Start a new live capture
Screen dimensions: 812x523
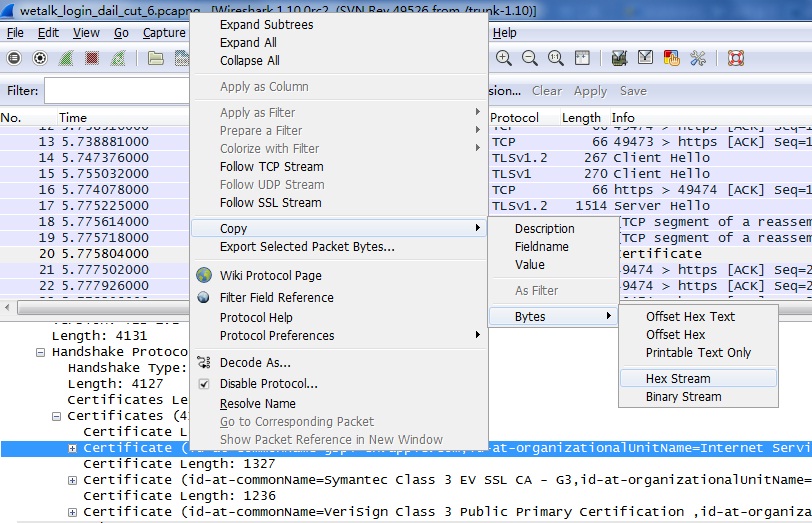tap(66, 58)
